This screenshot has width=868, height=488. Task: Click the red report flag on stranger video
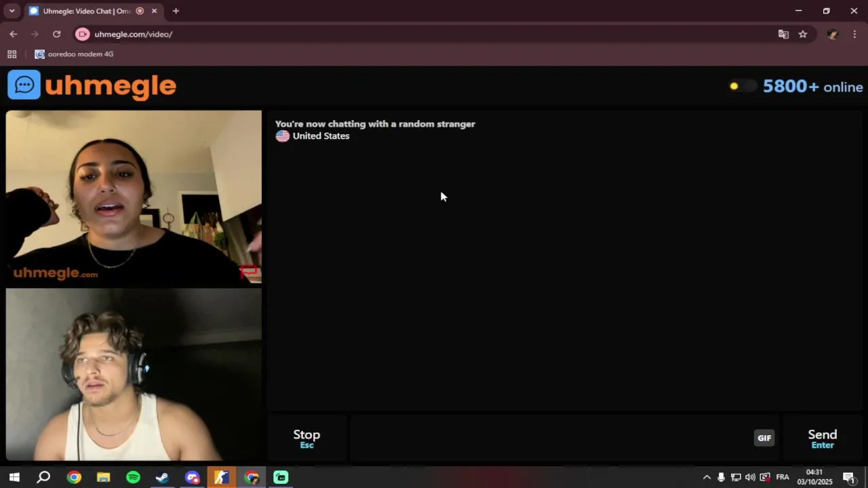coord(249,272)
